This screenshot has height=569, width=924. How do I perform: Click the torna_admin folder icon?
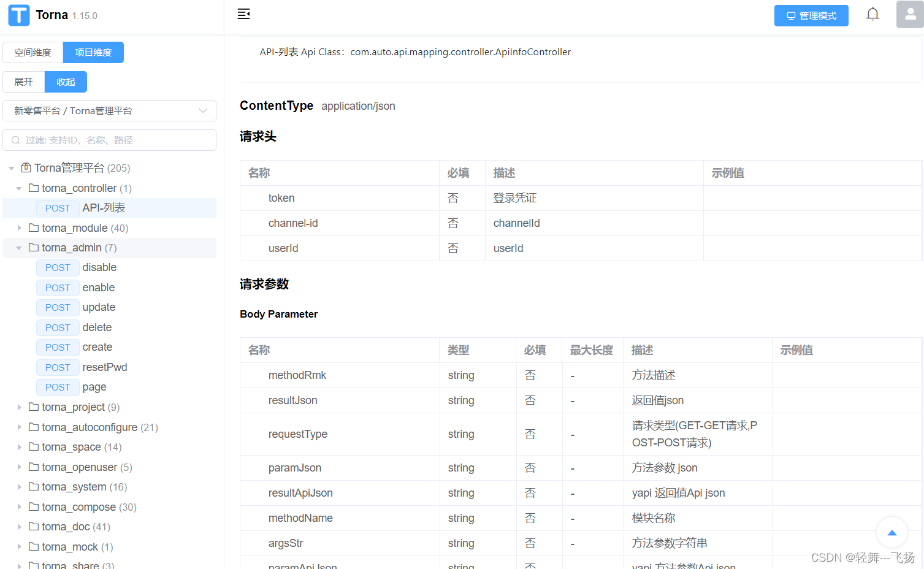pyautogui.click(x=34, y=247)
